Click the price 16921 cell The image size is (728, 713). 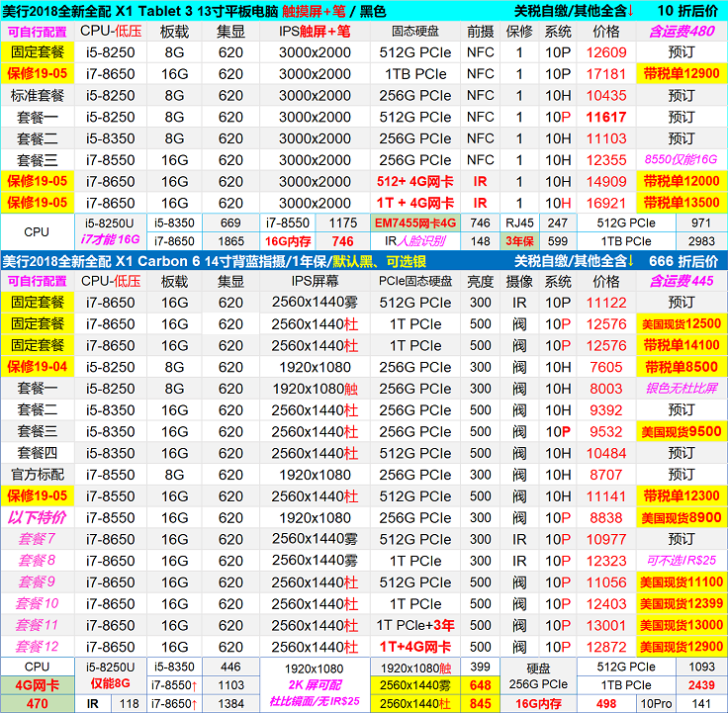pos(606,203)
